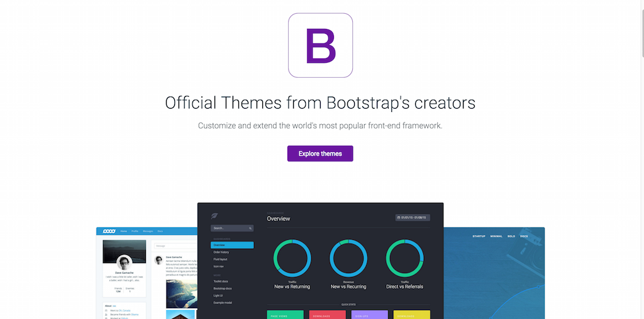This screenshot has height=319, width=644.
Task: Select BOLD in the marketing theme nav
Action: tap(511, 236)
